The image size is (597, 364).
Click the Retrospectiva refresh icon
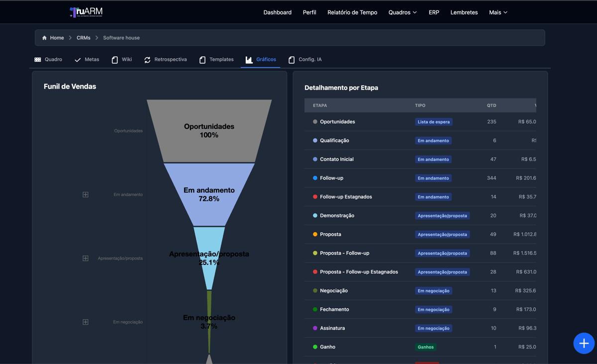click(147, 60)
